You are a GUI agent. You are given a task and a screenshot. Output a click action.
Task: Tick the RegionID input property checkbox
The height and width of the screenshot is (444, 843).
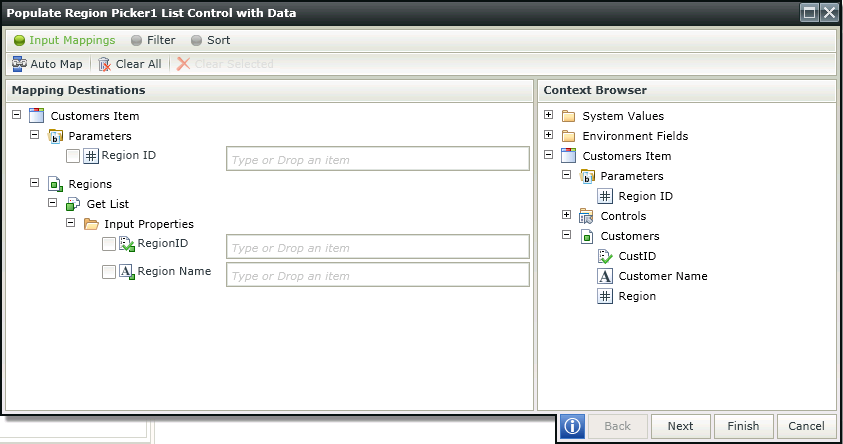109,244
